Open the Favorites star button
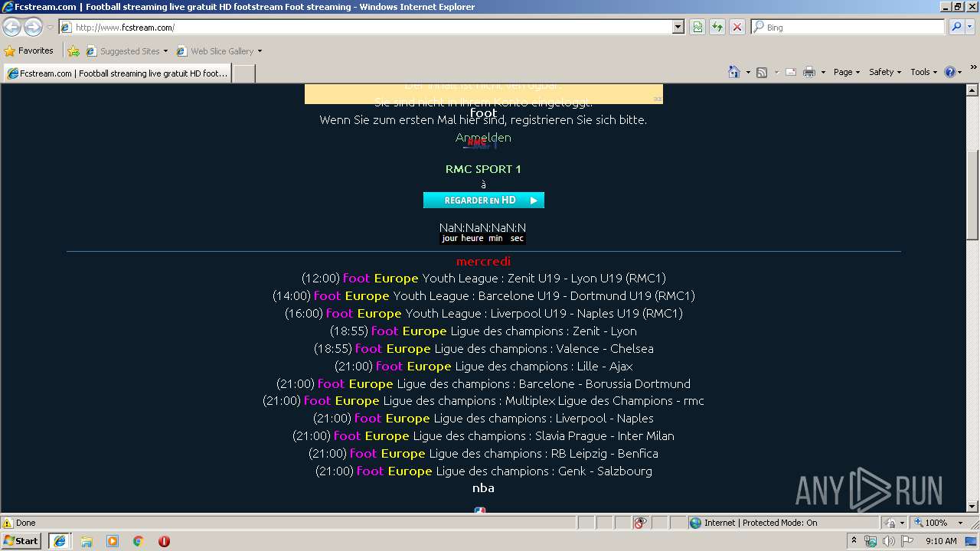 (29, 51)
